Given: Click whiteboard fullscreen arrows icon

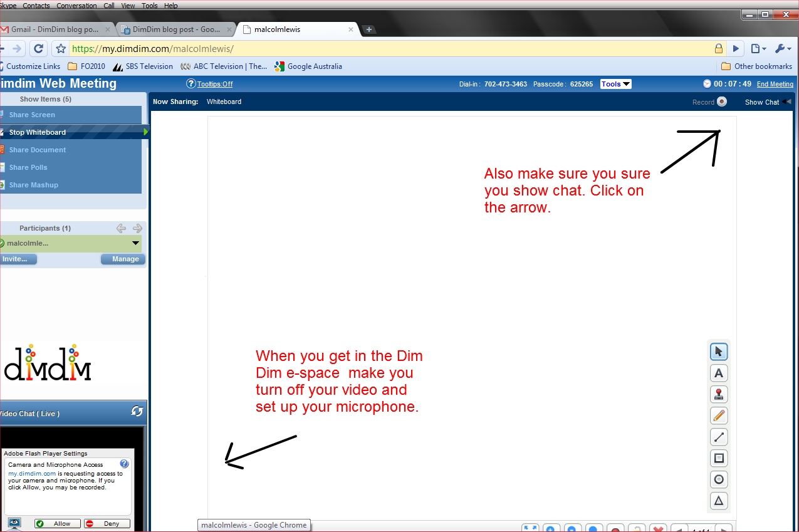Looking at the screenshot, I should [x=530, y=528].
